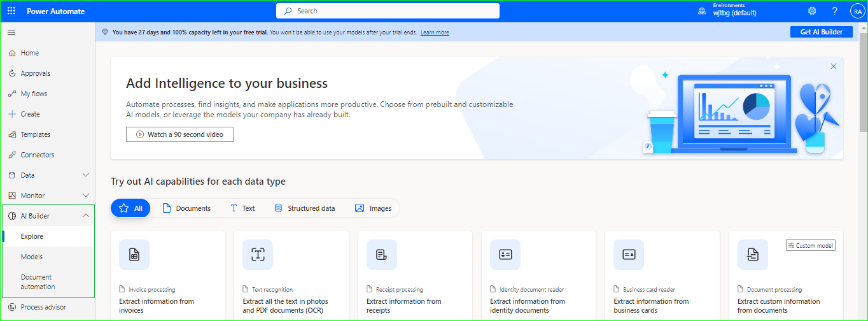
Task: Open Settings gear icon
Action: point(812,11)
